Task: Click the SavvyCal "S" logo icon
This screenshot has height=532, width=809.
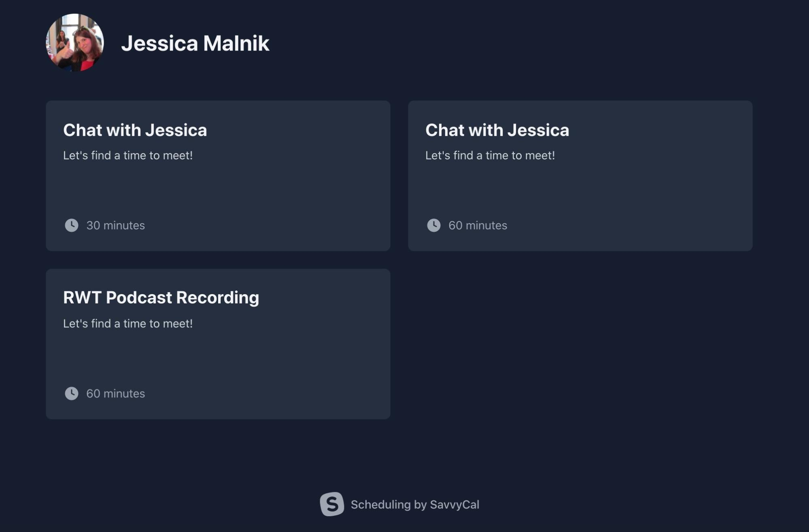Action: (332, 504)
